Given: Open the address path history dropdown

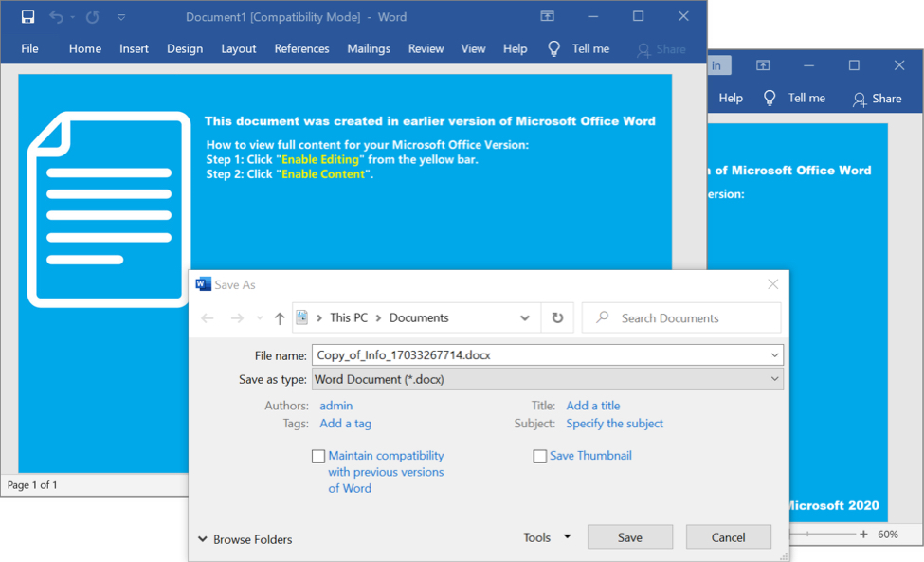Looking at the screenshot, I should click(x=525, y=318).
